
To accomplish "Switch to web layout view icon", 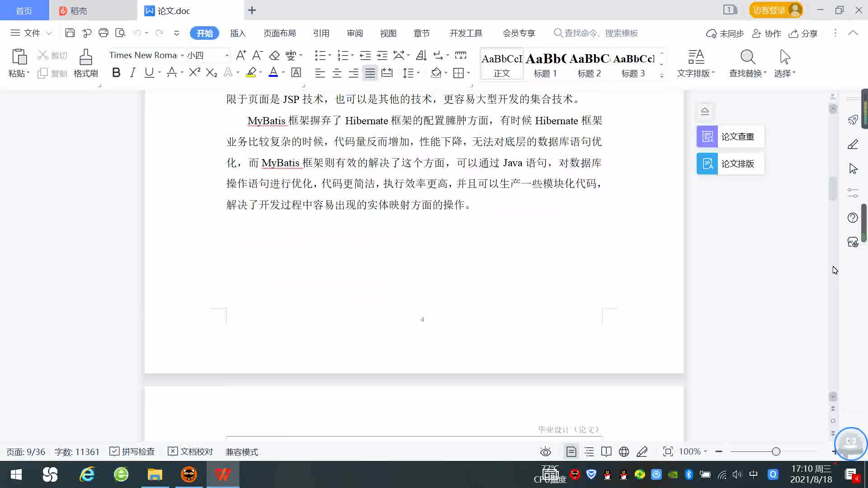I will coord(624,451).
